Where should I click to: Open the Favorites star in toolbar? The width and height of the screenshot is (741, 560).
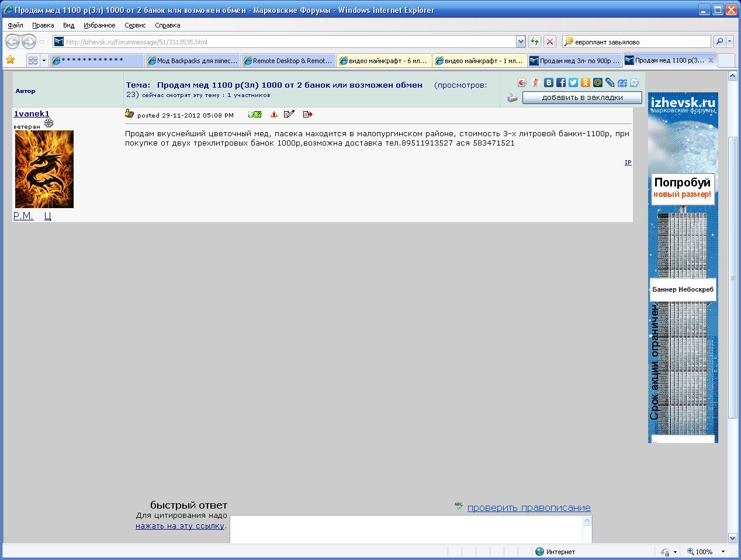[11, 60]
